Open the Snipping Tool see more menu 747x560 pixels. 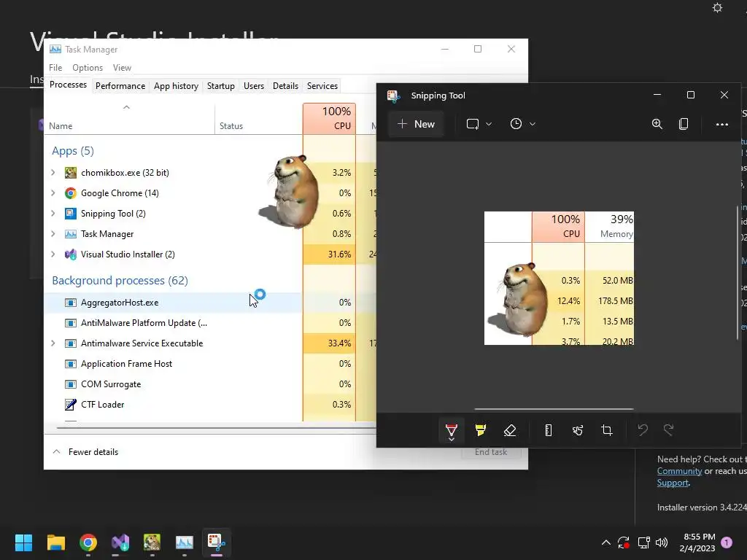click(x=721, y=124)
